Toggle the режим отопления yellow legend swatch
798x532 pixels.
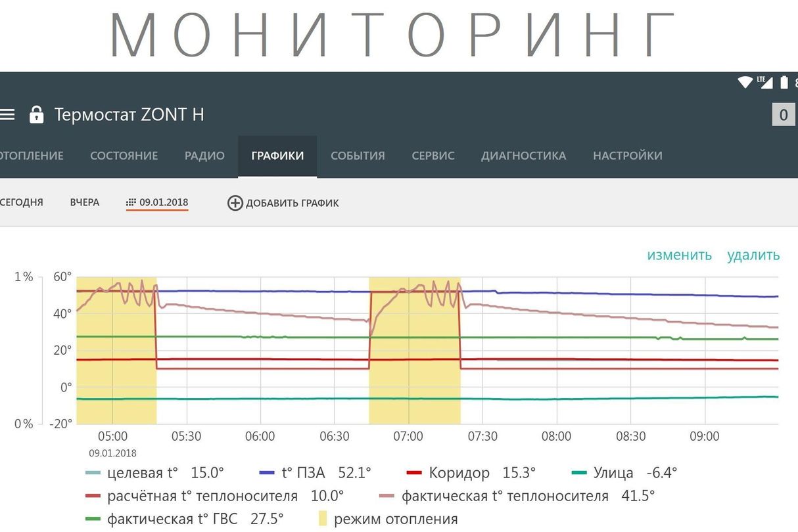click(x=322, y=519)
